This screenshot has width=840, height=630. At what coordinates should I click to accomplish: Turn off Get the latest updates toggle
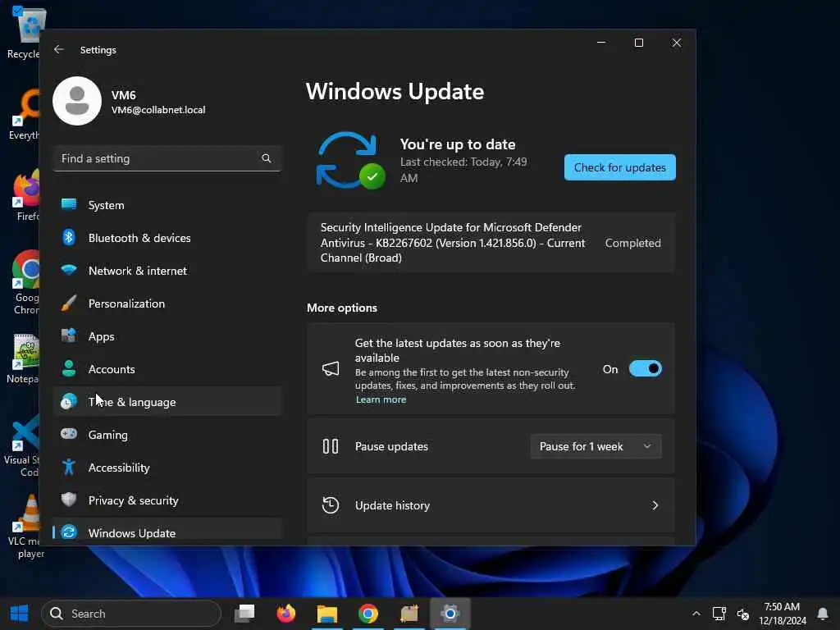pyautogui.click(x=646, y=368)
